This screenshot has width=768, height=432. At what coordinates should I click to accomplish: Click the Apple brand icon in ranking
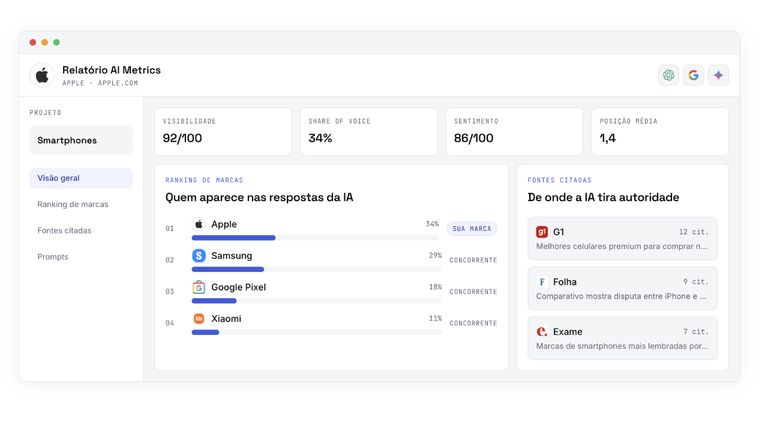199,224
